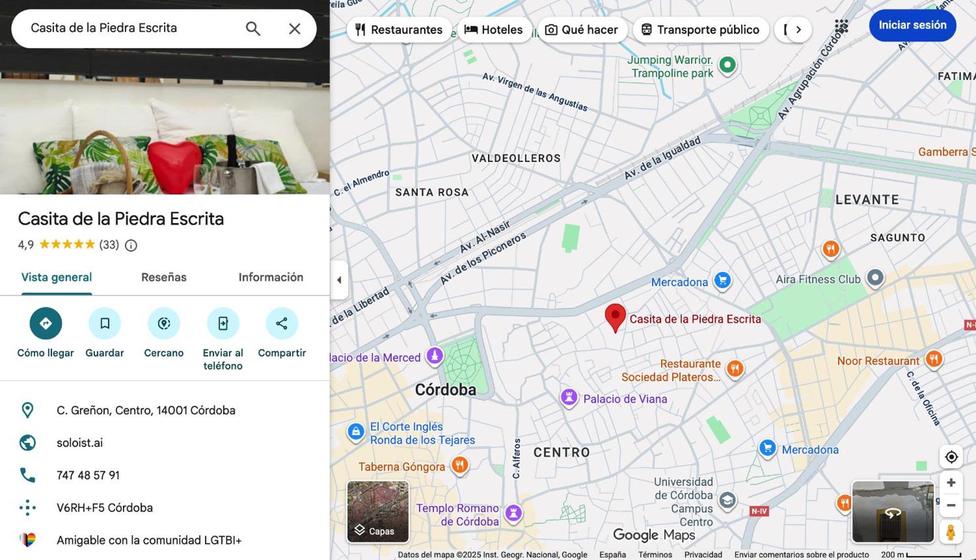Click the restaurant marker icon near SAGUNTO

831,249
